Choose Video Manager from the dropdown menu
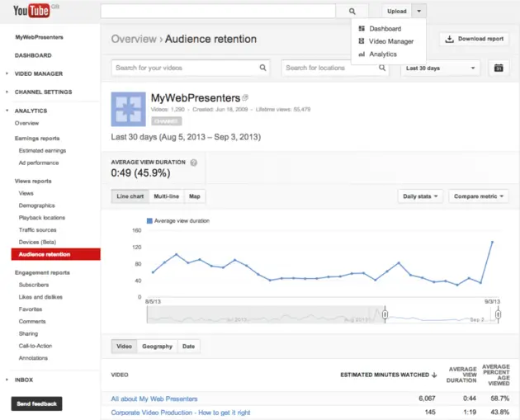 pyautogui.click(x=391, y=41)
